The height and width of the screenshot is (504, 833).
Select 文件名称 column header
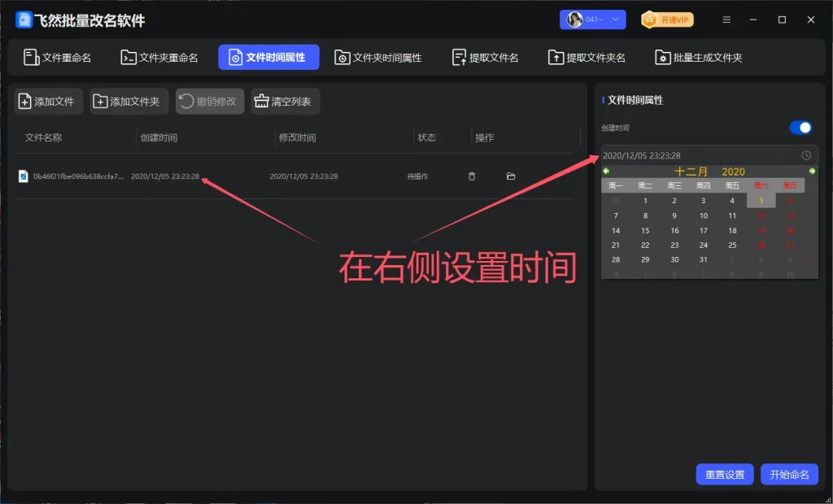(x=44, y=137)
